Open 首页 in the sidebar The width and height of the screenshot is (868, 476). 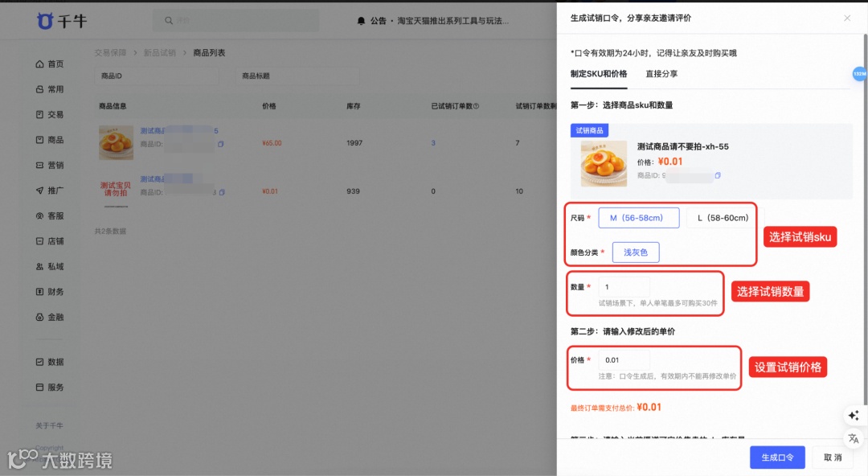(x=50, y=64)
